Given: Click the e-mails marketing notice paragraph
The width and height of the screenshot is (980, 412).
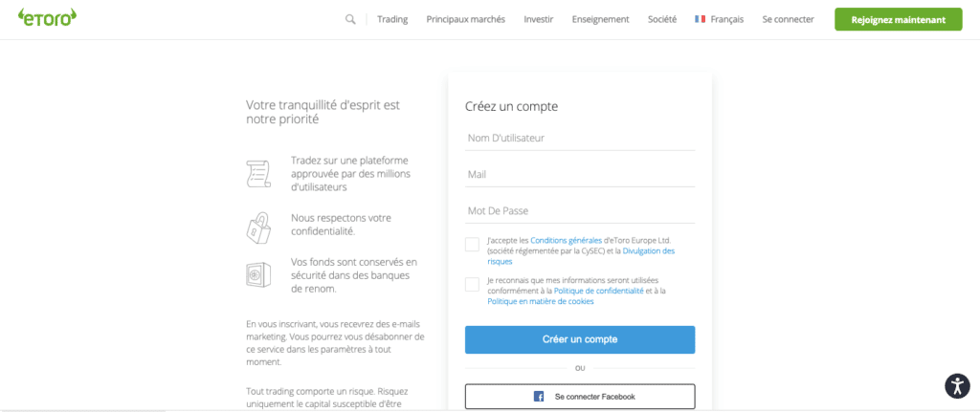Looking at the screenshot, I should [x=335, y=343].
